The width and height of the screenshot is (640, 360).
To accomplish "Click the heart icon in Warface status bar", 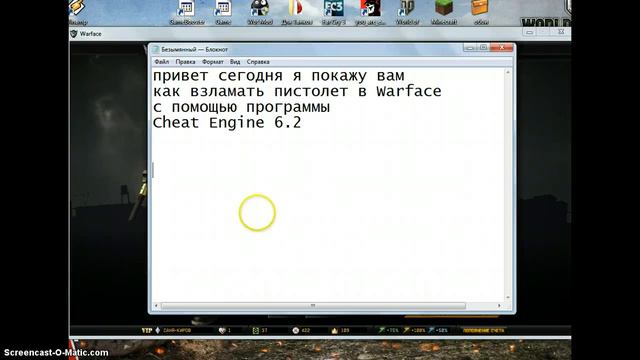I will click(222, 330).
